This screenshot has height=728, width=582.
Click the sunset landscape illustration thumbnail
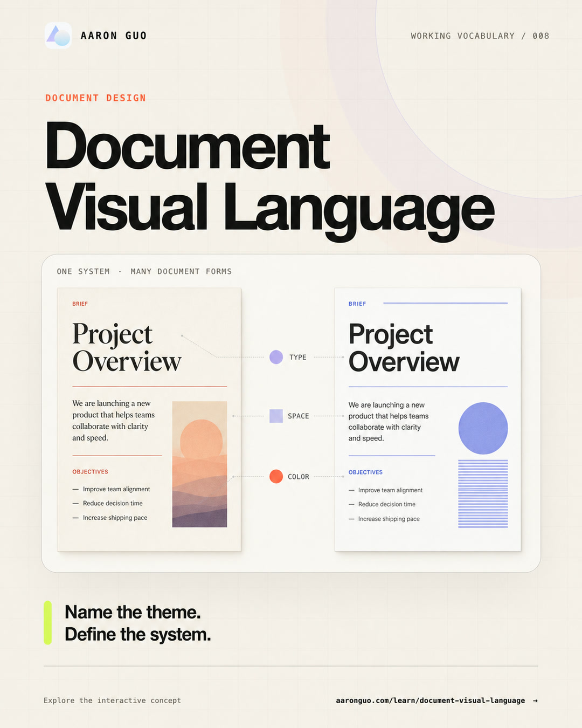199,464
